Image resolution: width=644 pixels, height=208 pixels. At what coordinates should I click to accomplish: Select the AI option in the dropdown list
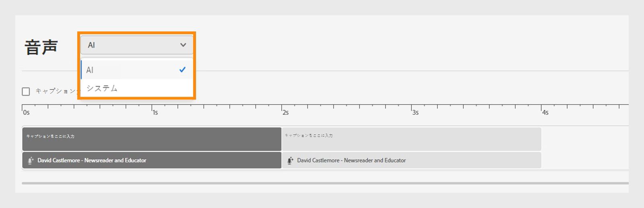coord(90,70)
